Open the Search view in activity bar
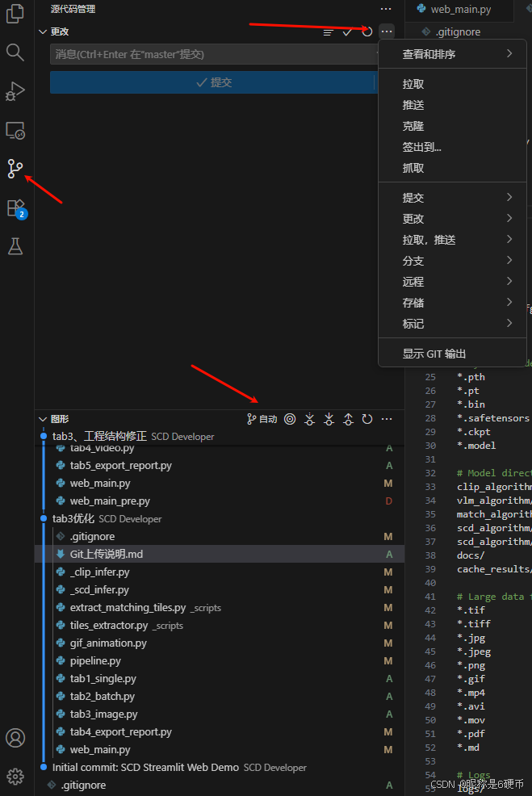Viewport: 532px width, 796px height. 15,52
